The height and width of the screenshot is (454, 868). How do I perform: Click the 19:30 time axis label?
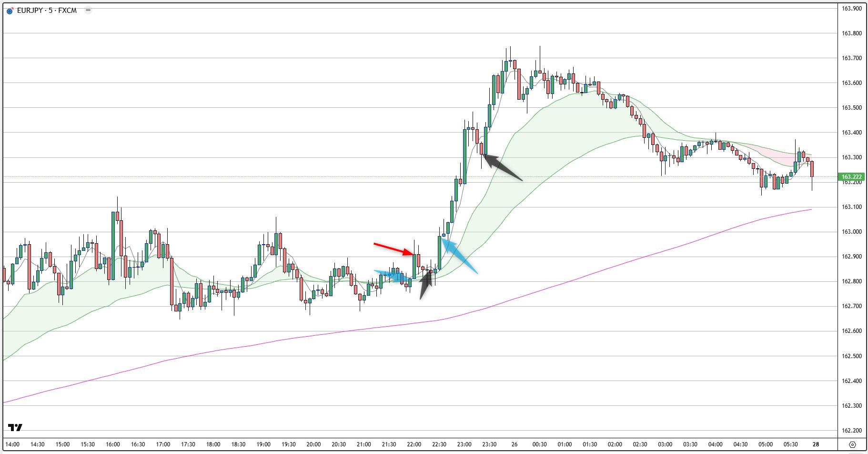pos(289,444)
